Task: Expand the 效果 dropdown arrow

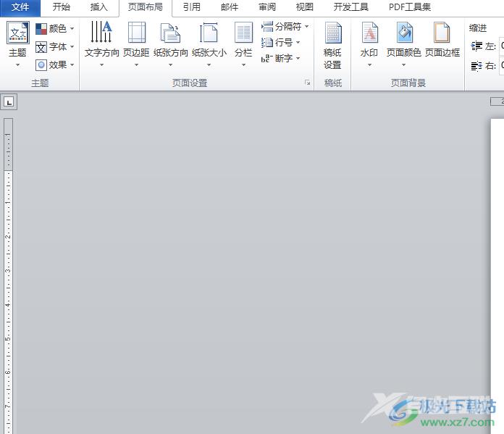Action: tap(72, 65)
